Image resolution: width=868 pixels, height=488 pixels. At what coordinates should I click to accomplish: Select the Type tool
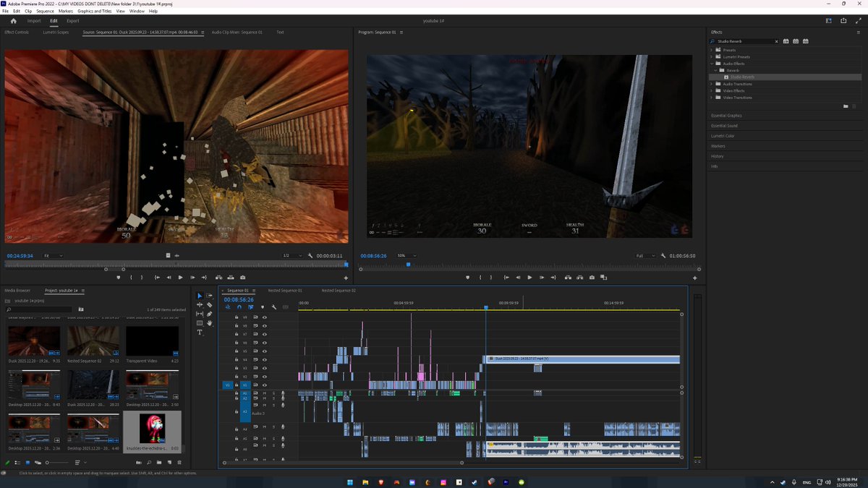(200, 333)
